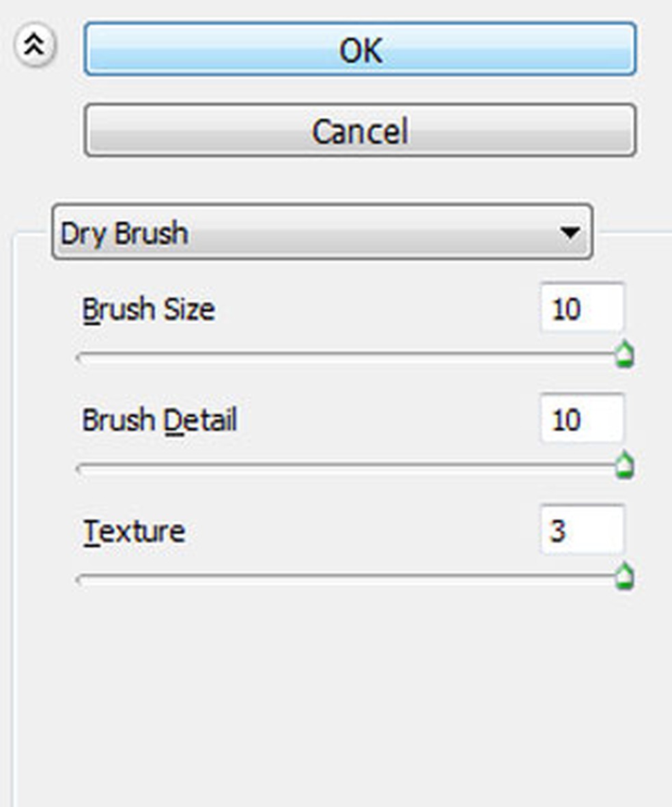
Task: Click the middle of the Texture slider track
Action: pos(348,577)
